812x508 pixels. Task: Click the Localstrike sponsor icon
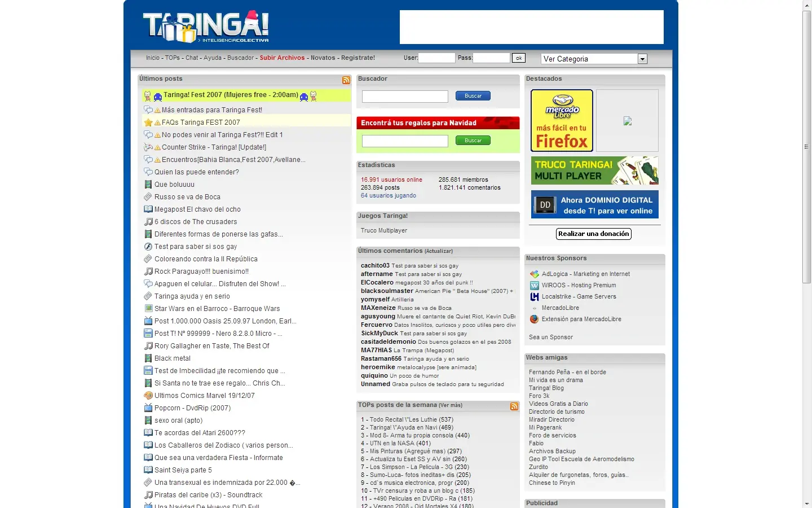pos(535,297)
